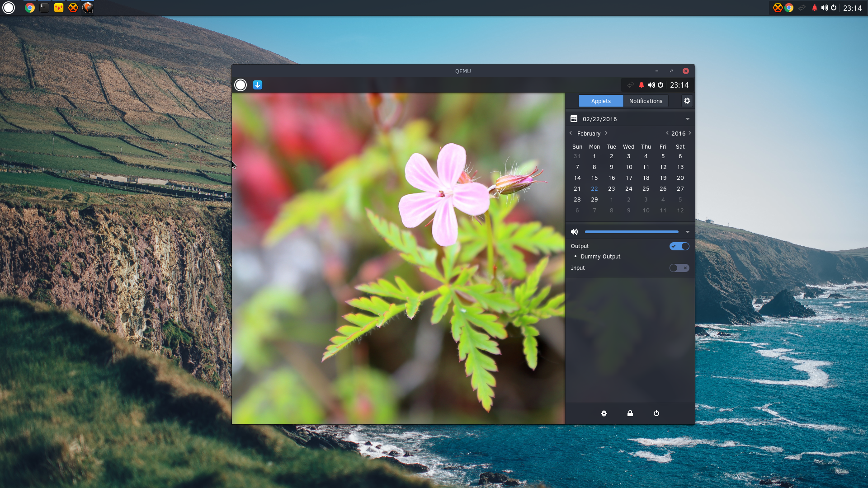Click the guest volume tray icon

(651, 85)
